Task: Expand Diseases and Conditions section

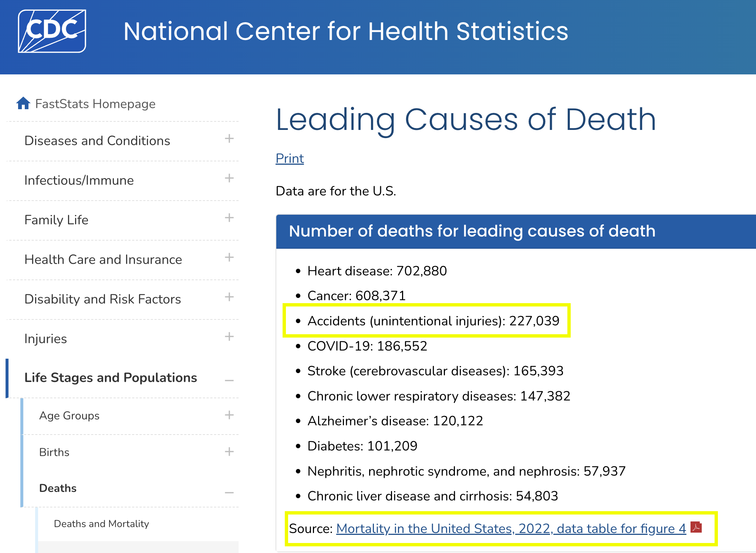Action: [229, 139]
